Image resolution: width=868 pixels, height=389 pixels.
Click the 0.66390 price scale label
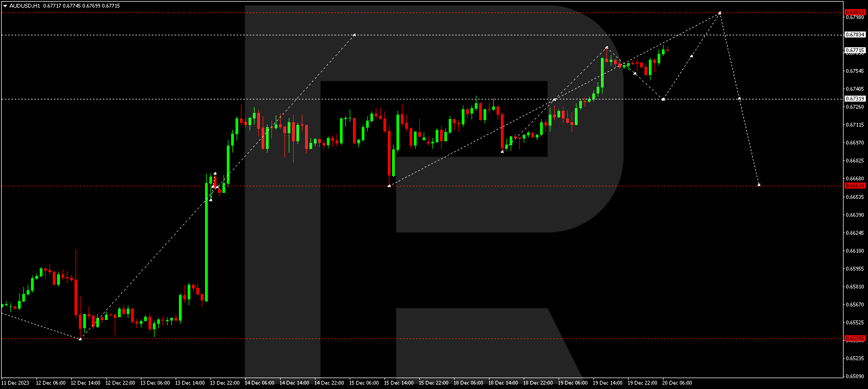[854, 215]
